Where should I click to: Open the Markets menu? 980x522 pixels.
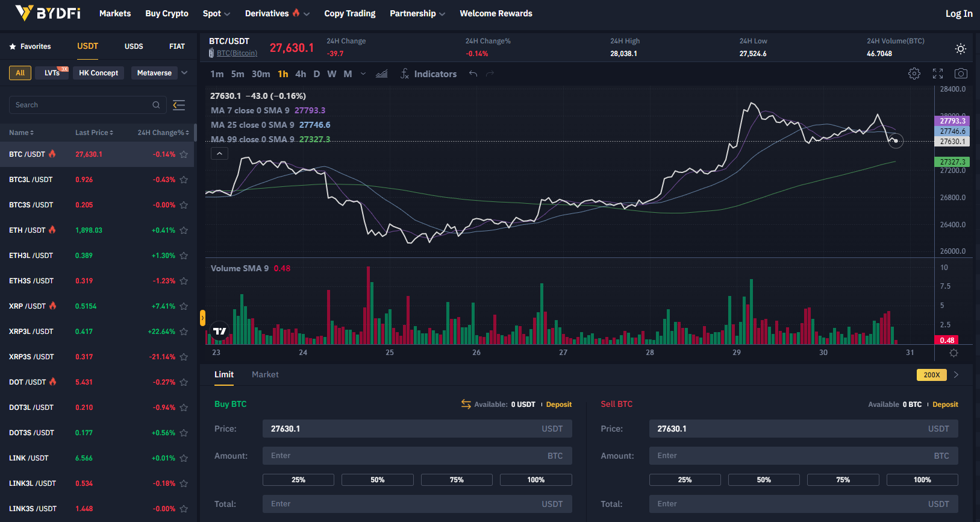(115, 13)
